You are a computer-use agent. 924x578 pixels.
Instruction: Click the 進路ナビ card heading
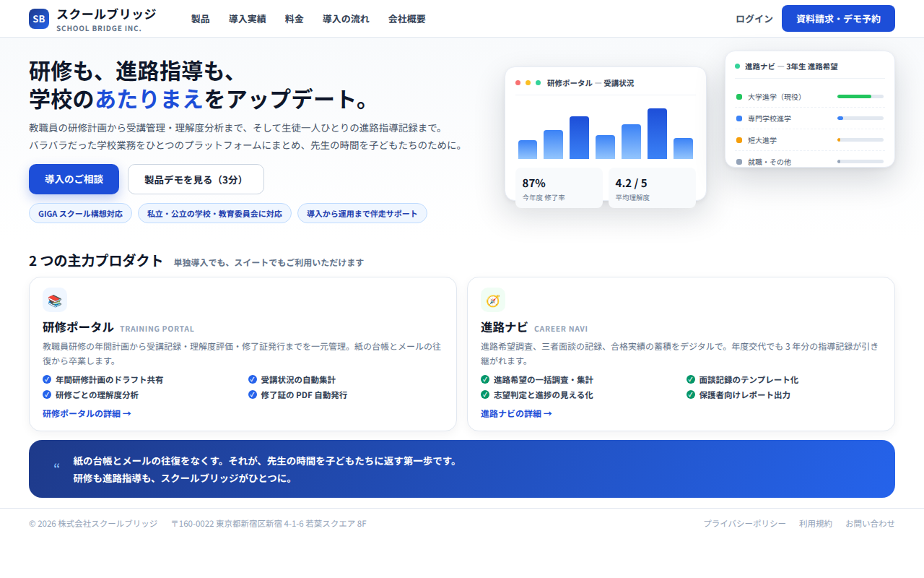pos(505,327)
